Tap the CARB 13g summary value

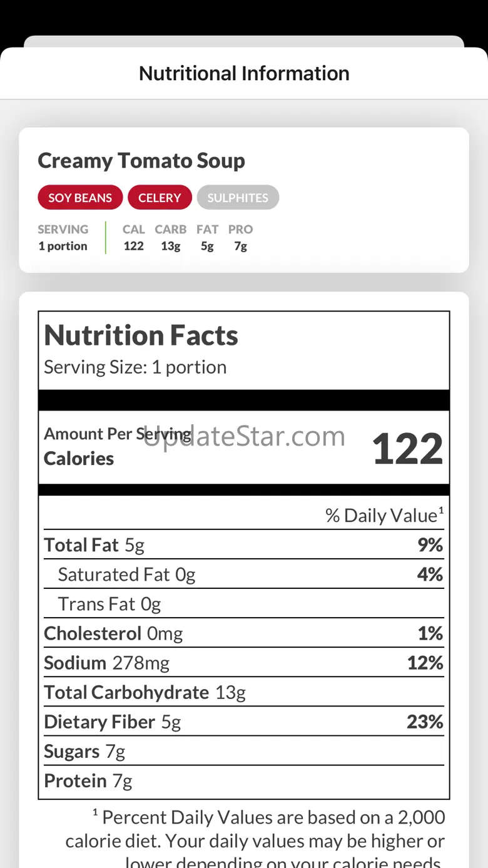[x=170, y=238]
